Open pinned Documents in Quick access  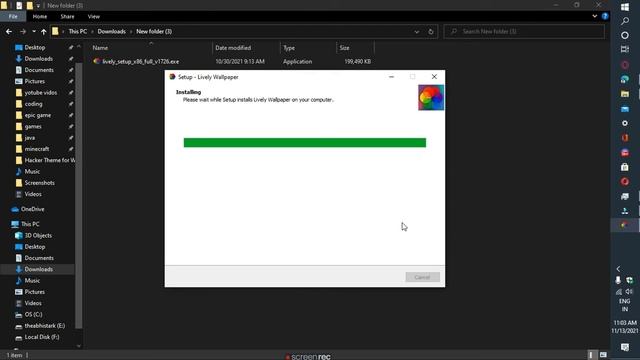click(x=39, y=70)
